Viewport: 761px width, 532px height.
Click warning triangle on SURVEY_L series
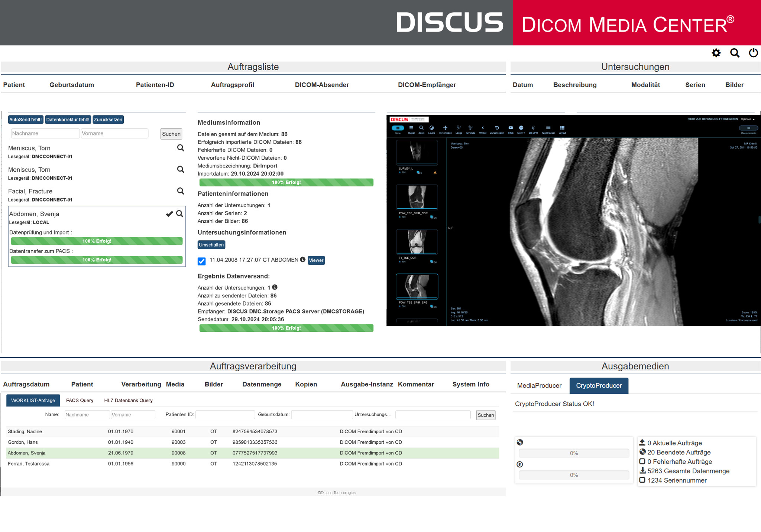435,172
